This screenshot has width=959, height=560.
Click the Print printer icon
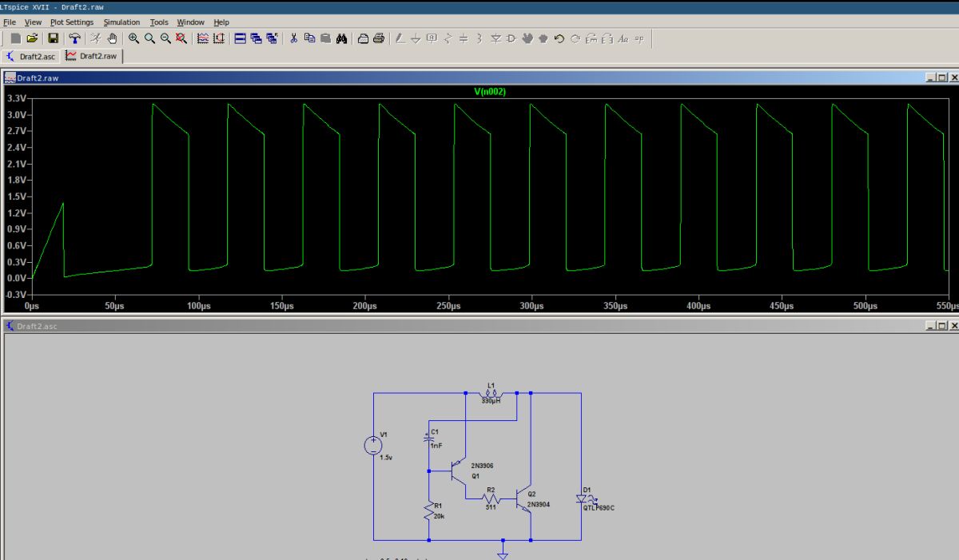379,38
